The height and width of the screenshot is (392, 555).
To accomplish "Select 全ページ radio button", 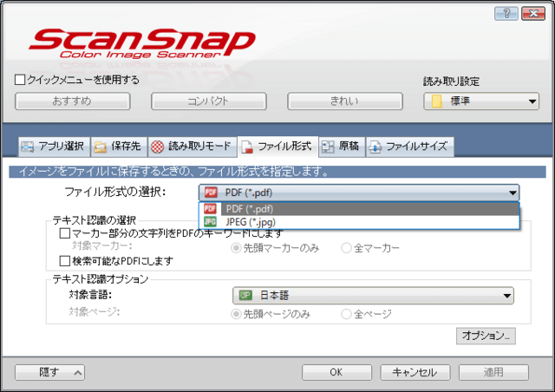I will pos(346,314).
